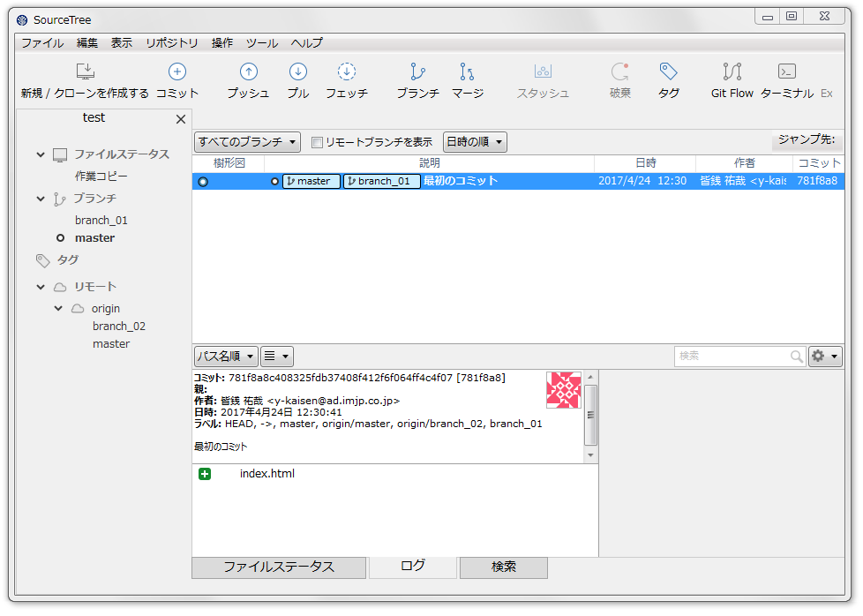The image size is (863, 616).
Task: Select the radio marker in the 樹形図 column
Action: coord(202,179)
